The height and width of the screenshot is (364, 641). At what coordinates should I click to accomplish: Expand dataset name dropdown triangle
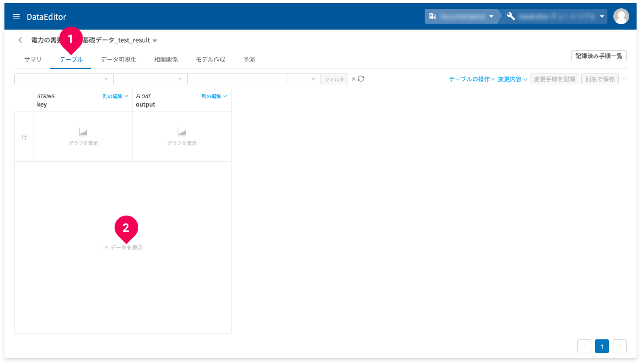(x=155, y=40)
